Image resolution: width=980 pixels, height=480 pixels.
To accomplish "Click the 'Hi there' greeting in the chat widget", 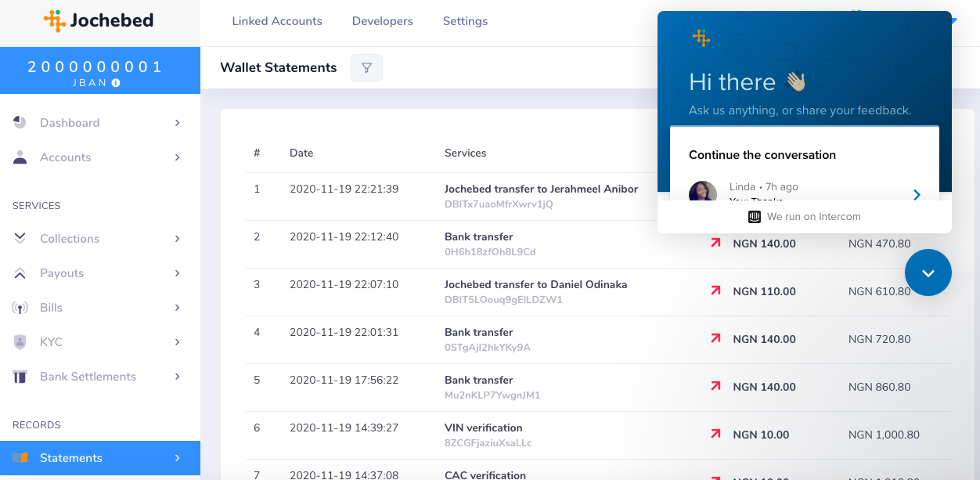I will tap(732, 82).
